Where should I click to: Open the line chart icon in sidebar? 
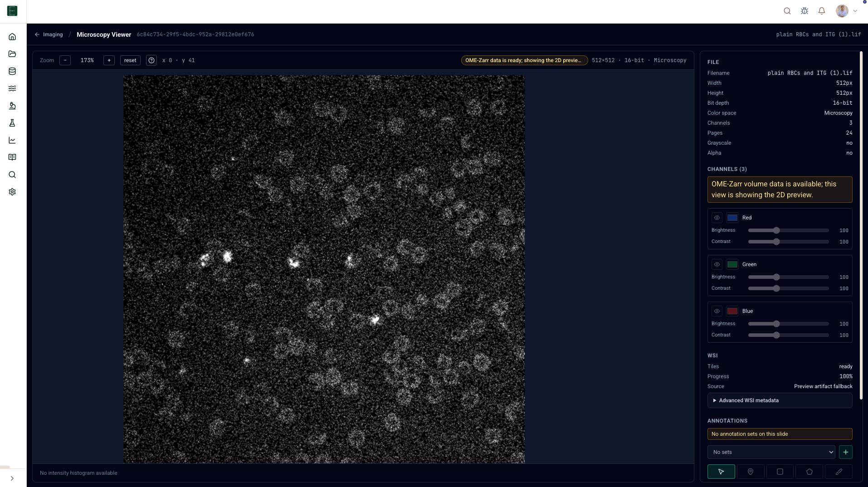[12, 140]
